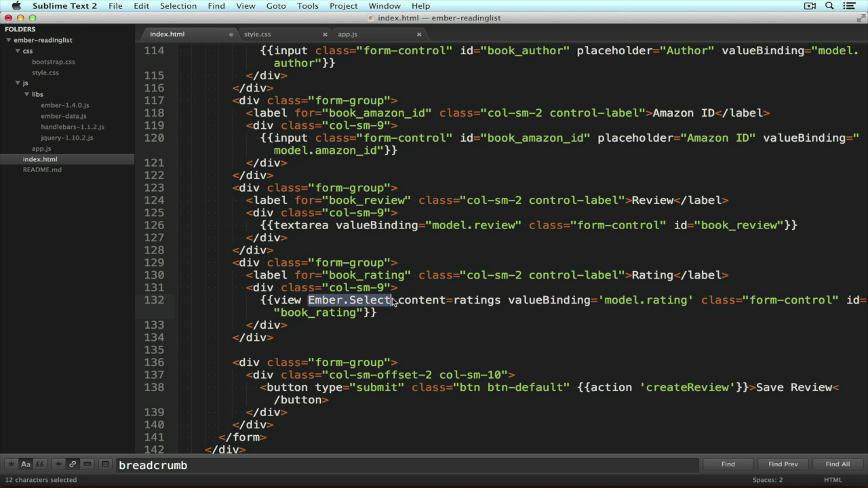Click 'createReview' in the button action
Image resolution: width=868 pixels, height=488 pixels.
688,387
